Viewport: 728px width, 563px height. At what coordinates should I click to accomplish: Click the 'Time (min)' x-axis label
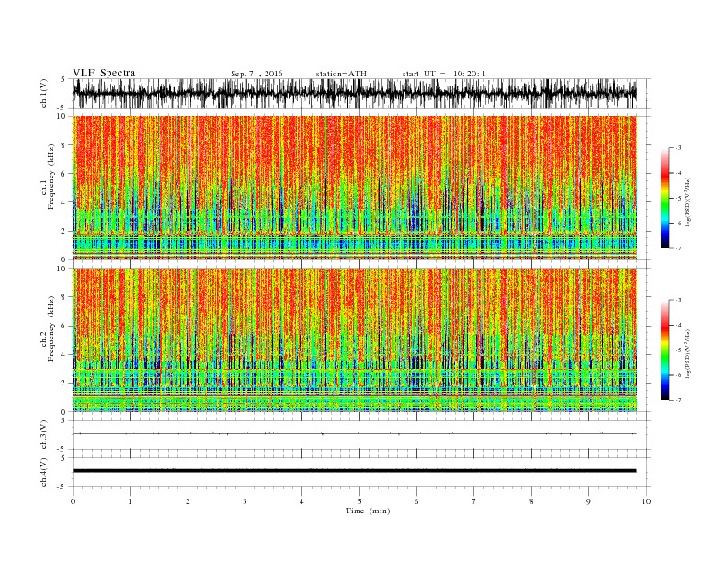coord(368,511)
